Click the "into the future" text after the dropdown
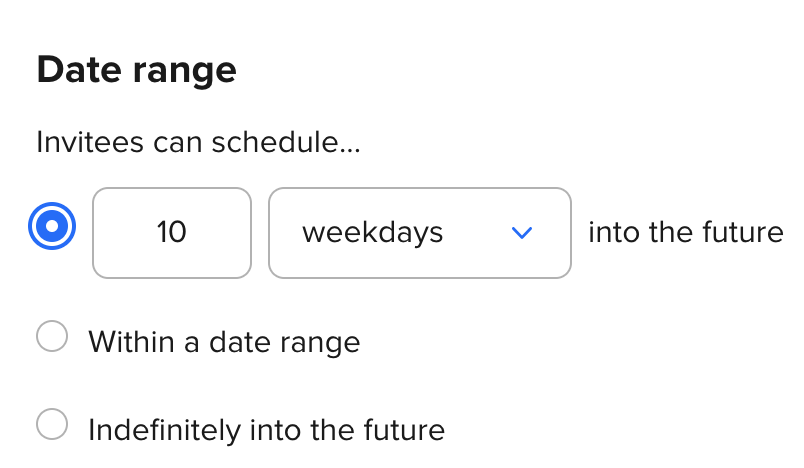 point(685,233)
